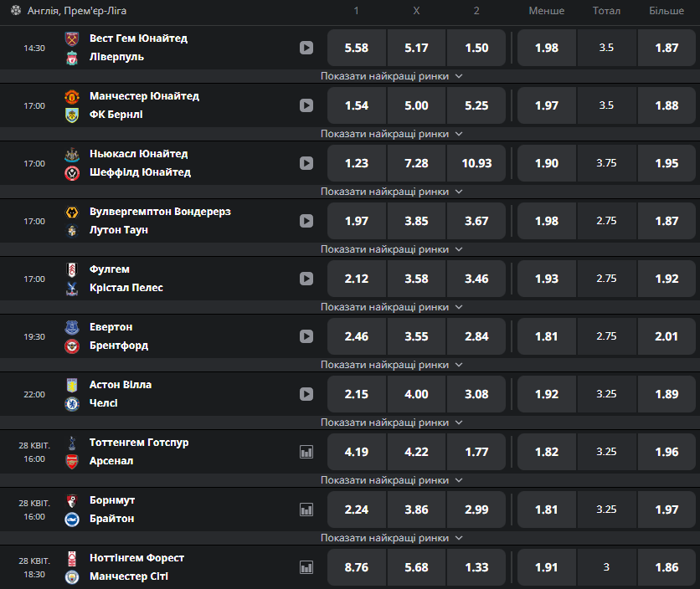Select odds 1.50 for Liverpool win

(x=476, y=48)
